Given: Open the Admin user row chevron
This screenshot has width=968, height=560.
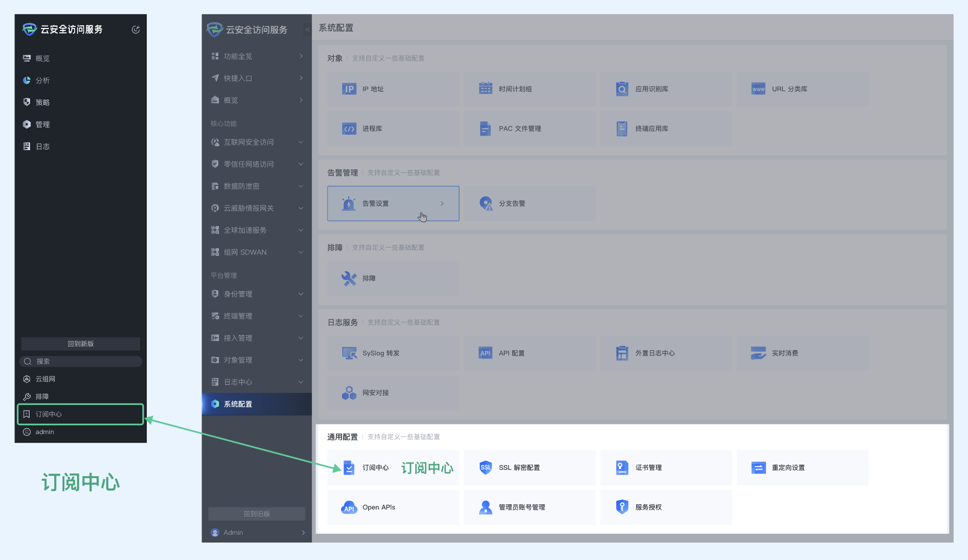Looking at the screenshot, I should point(303,532).
